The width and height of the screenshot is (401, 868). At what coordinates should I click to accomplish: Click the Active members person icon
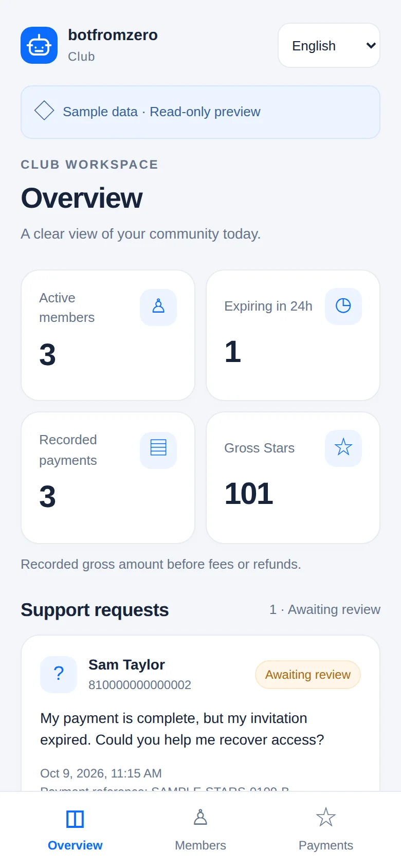pyautogui.click(x=158, y=307)
